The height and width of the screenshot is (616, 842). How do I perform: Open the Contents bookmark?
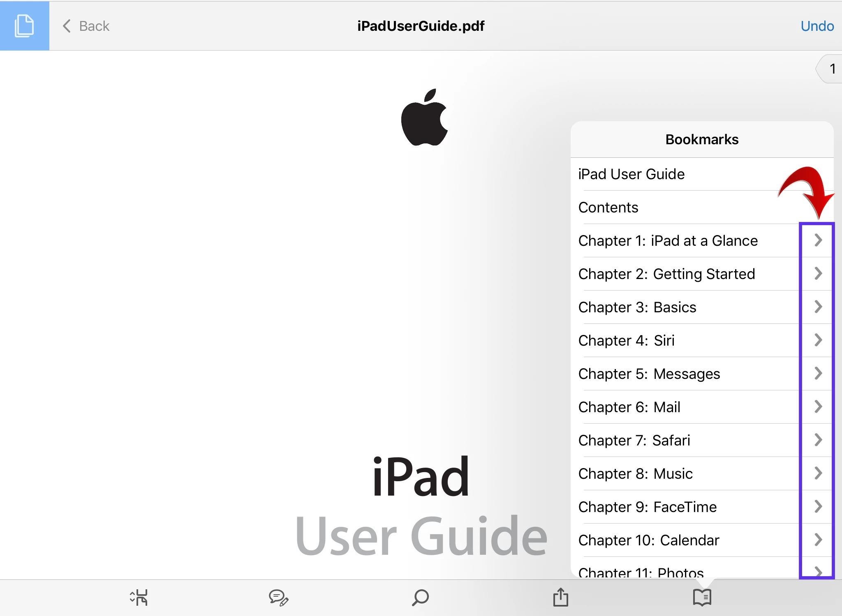[x=608, y=208]
